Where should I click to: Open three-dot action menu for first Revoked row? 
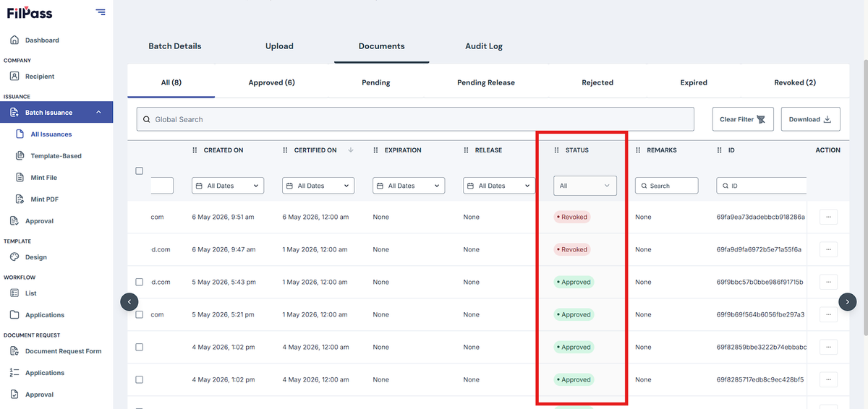[828, 217]
